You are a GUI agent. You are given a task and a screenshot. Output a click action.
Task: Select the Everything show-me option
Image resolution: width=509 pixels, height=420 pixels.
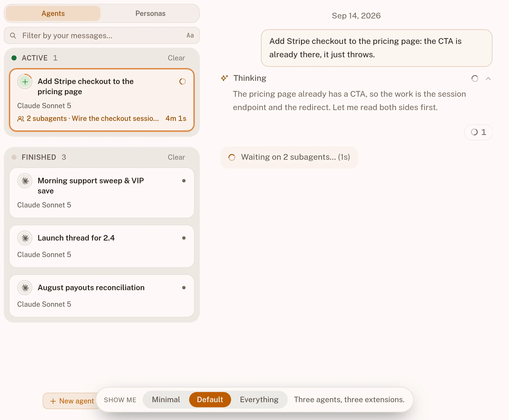(x=259, y=400)
